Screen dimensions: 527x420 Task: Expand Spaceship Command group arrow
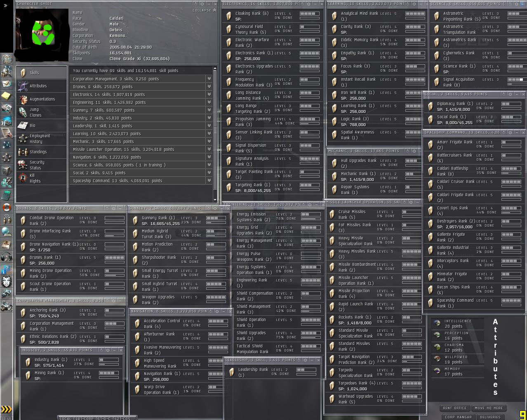point(209,181)
